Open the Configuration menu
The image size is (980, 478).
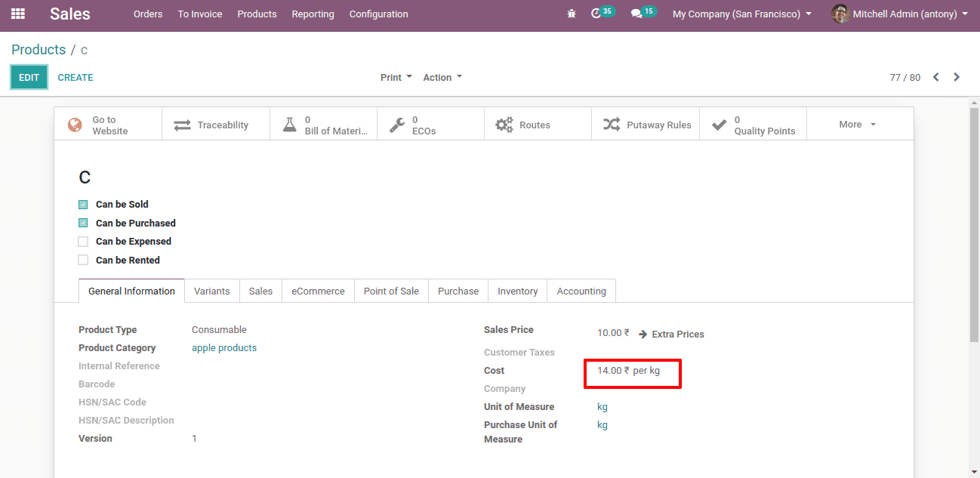click(x=378, y=14)
